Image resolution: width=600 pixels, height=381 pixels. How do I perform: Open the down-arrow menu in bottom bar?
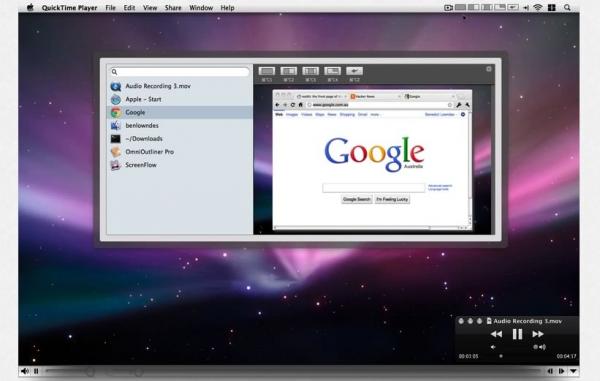(x=573, y=371)
